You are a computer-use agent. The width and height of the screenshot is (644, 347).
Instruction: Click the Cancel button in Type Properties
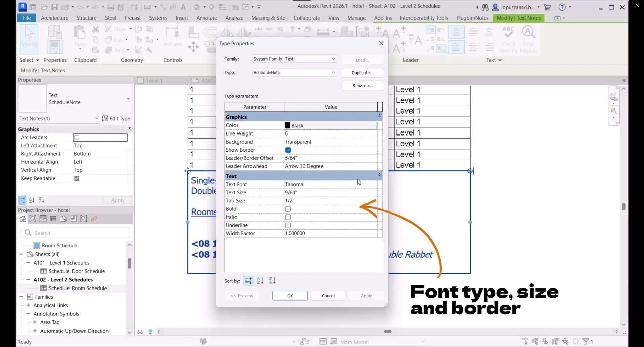click(x=328, y=296)
